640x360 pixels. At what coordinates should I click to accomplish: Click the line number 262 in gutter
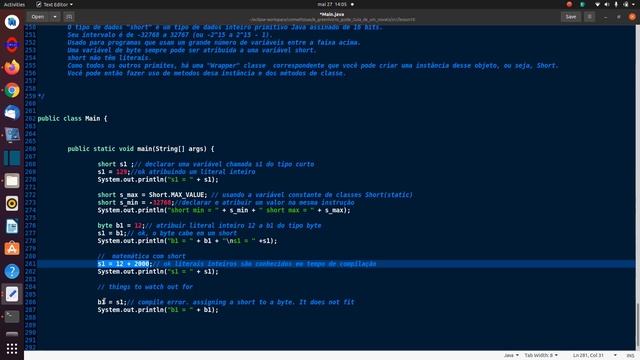(31, 118)
